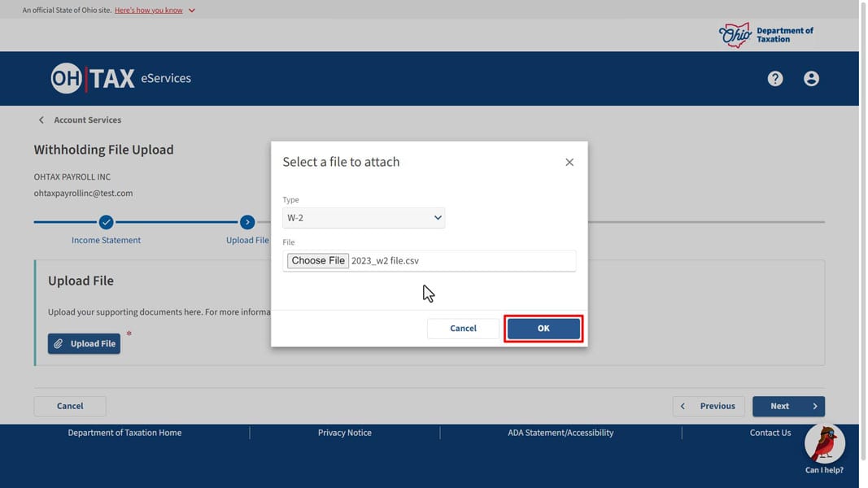The image size is (868, 488).
Task: Click the Upload File step circle
Action: click(x=247, y=222)
